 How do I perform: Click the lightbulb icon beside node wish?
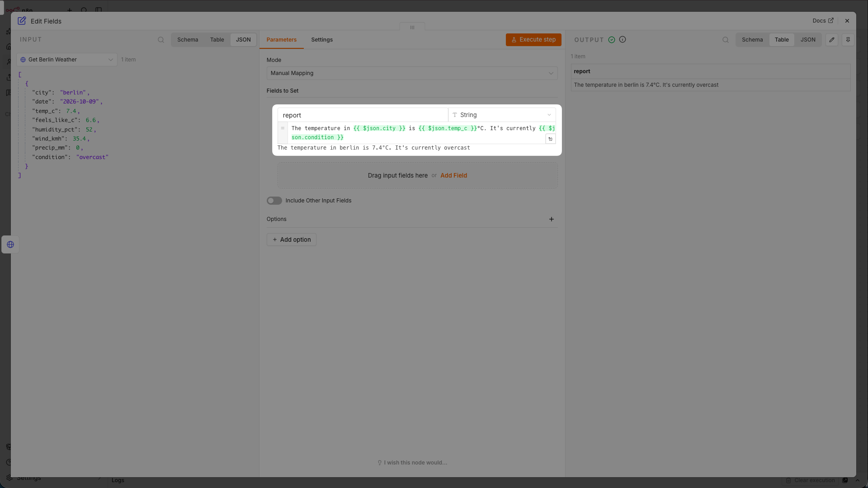pos(380,463)
